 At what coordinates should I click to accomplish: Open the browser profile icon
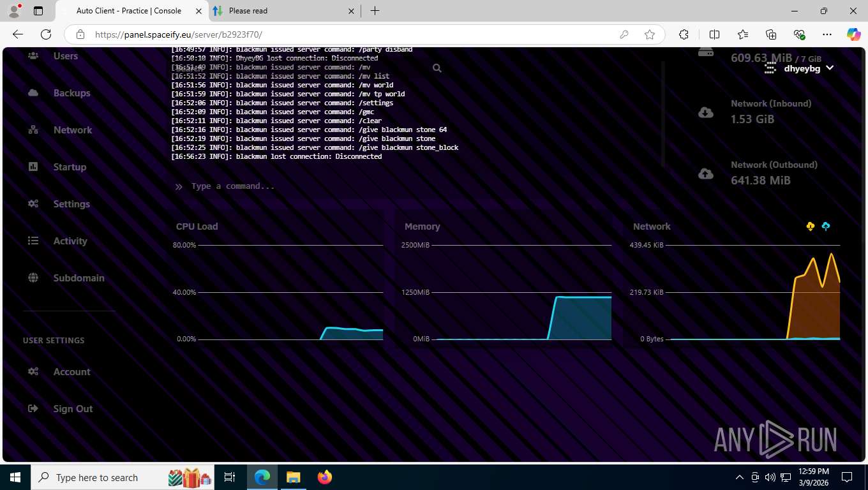[x=13, y=11]
